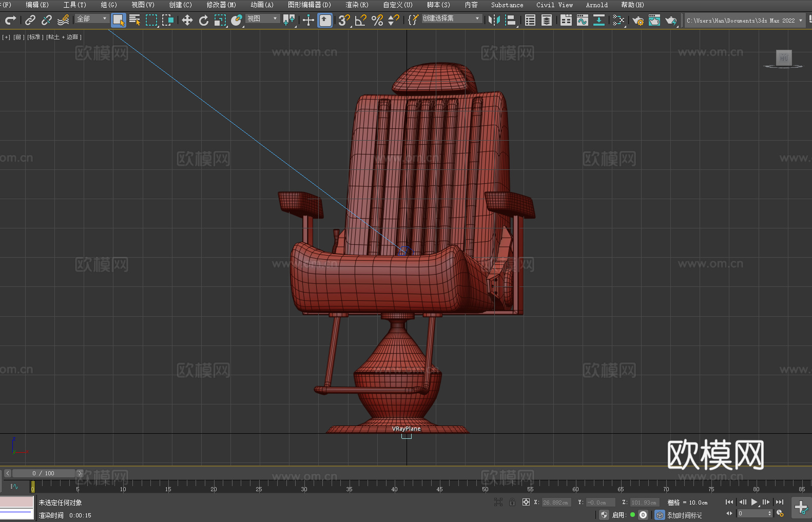Select the Scale tool

pyautogui.click(x=220, y=20)
